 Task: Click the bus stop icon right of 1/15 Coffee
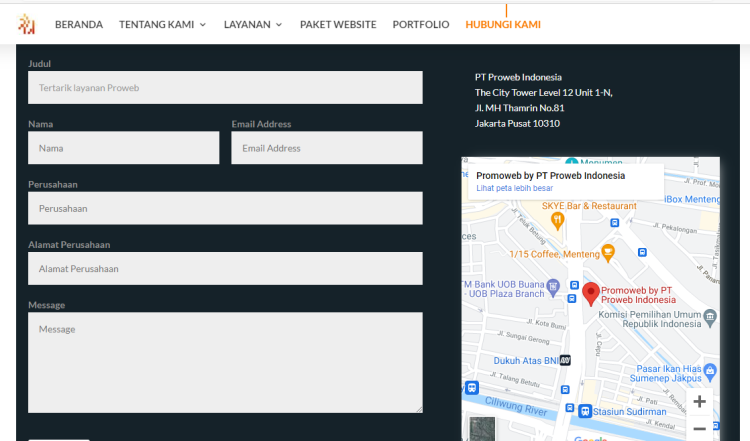(x=642, y=252)
